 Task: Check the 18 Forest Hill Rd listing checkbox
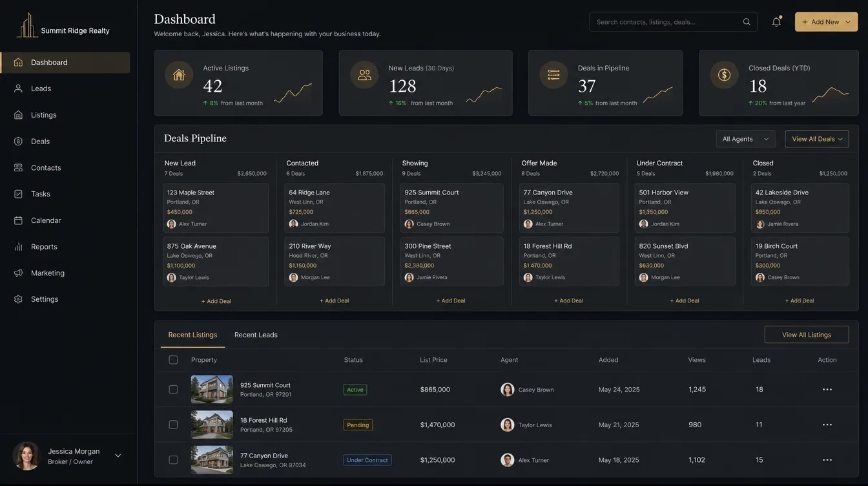(x=173, y=425)
